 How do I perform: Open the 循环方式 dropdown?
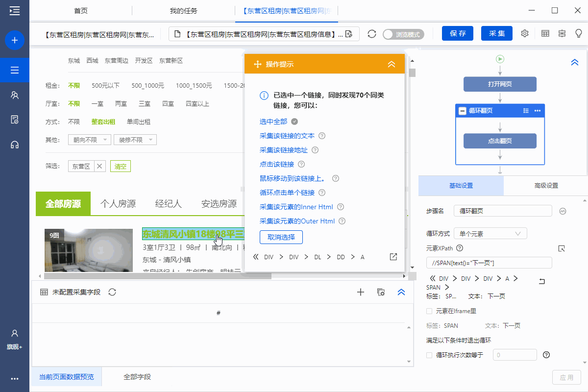(490, 234)
